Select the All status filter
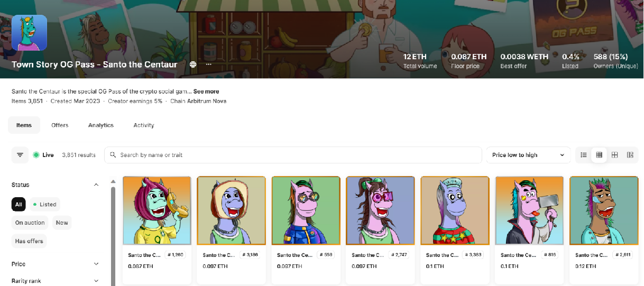644x286 pixels. 19,205
